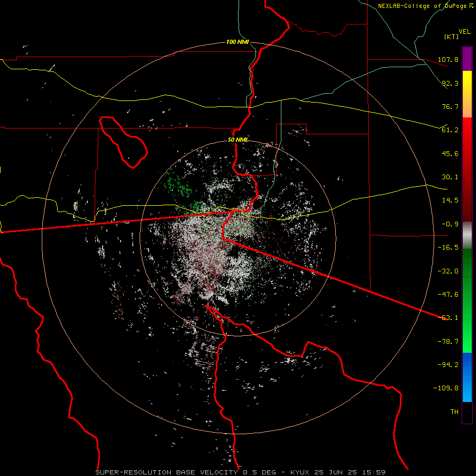The image size is (476, 476).
Task: Select the 45.6 scale value
Action: (450, 153)
